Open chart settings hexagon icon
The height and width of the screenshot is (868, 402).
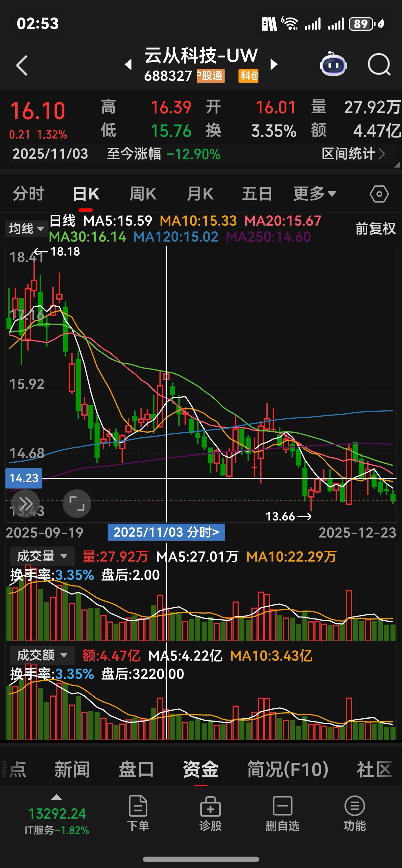click(x=379, y=194)
